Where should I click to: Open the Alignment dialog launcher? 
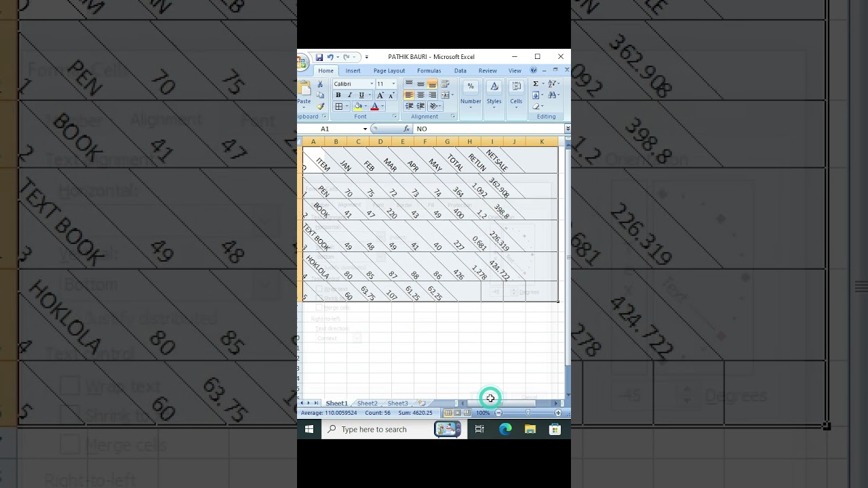[453, 117]
